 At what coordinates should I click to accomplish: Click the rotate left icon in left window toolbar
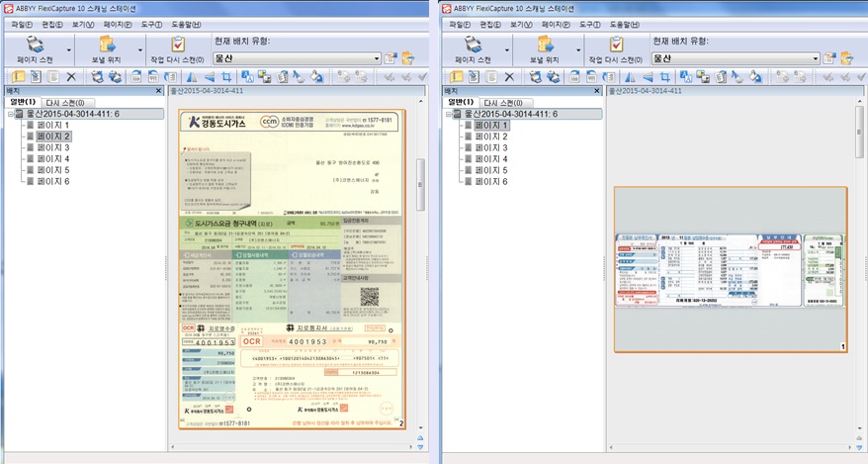pos(153,77)
